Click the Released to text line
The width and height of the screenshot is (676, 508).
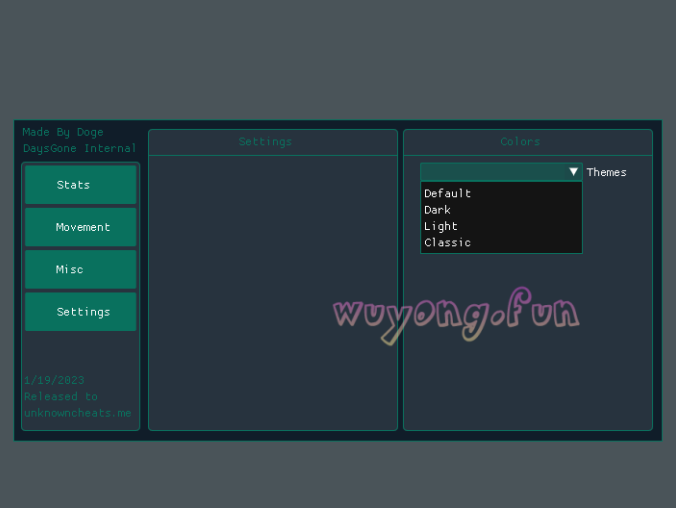click(61, 396)
